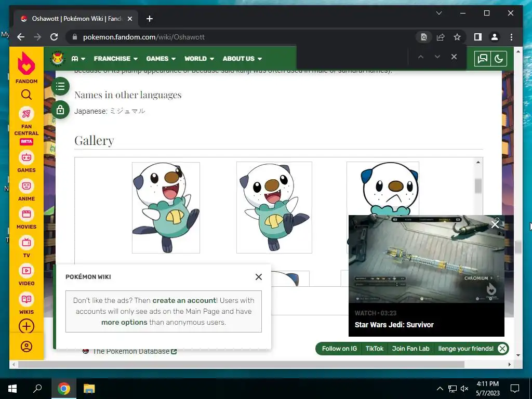
Task: Share this page via share icon
Action: [x=441, y=37]
